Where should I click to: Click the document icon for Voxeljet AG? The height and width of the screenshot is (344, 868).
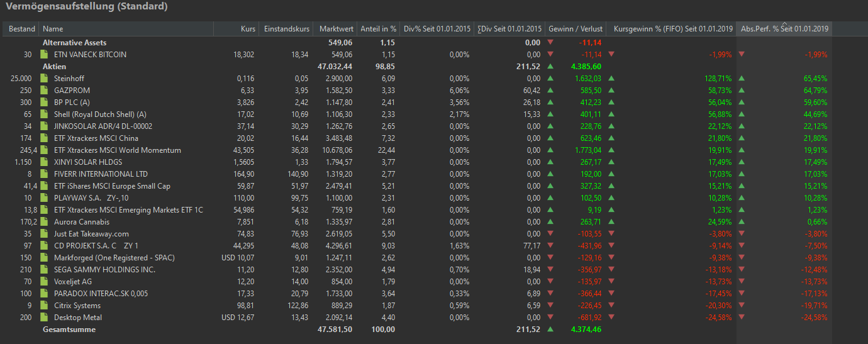(44, 282)
